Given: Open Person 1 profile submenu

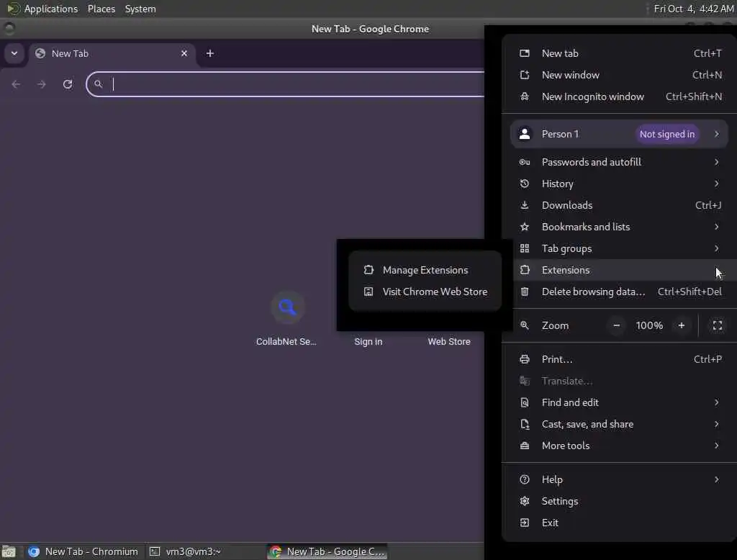Looking at the screenshot, I should coord(620,134).
